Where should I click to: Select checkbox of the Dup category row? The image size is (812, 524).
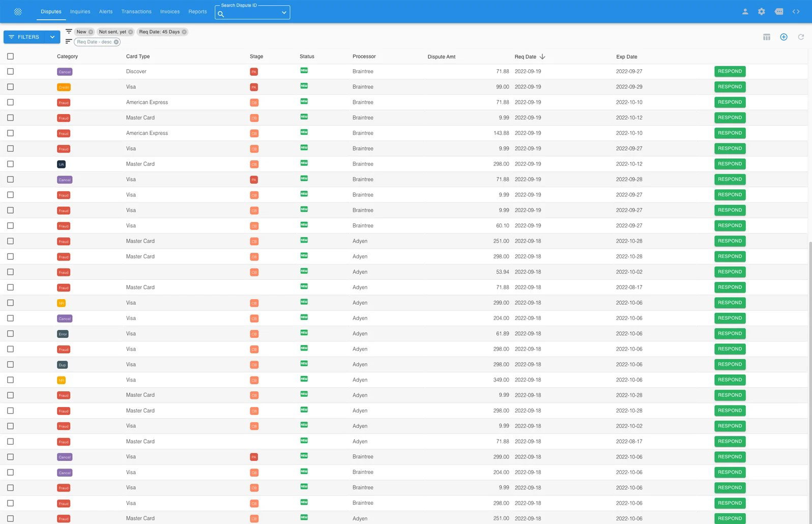10,365
